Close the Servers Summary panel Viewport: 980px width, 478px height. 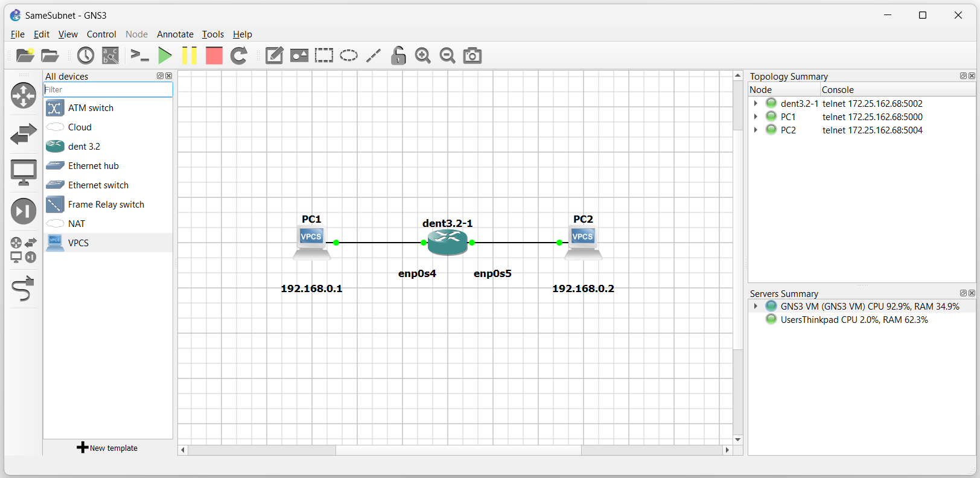pyautogui.click(x=972, y=293)
